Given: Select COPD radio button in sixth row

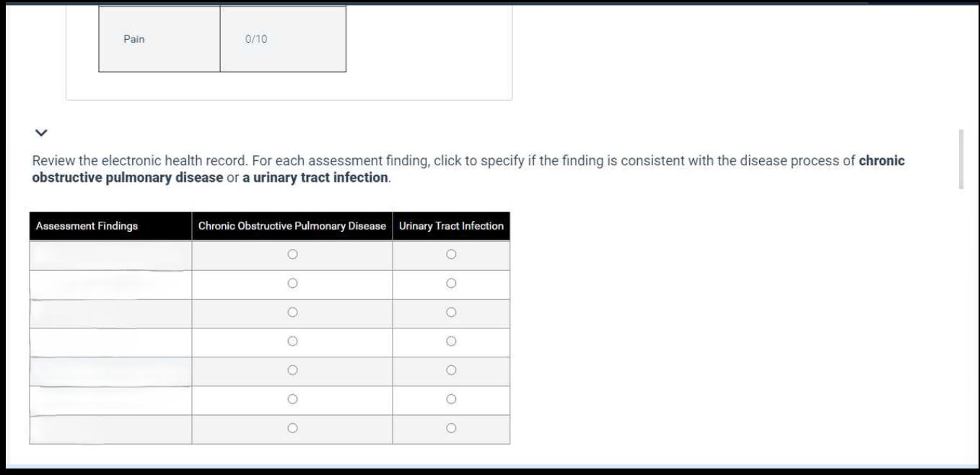Looking at the screenshot, I should (x=292, y=399).
